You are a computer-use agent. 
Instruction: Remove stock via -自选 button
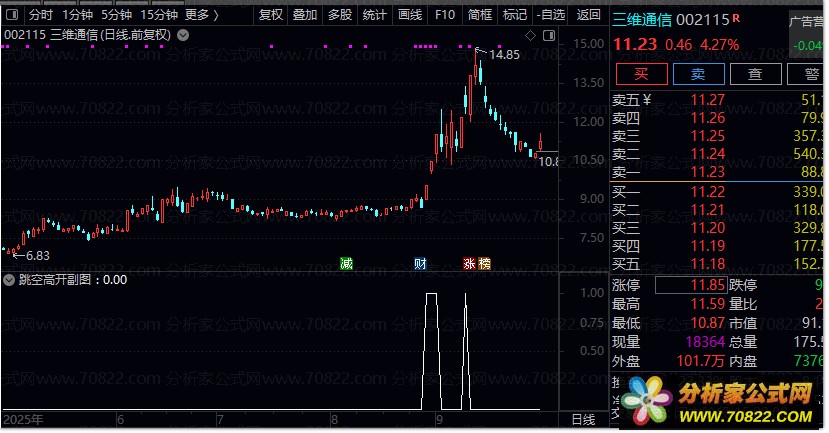pos(550,14)
